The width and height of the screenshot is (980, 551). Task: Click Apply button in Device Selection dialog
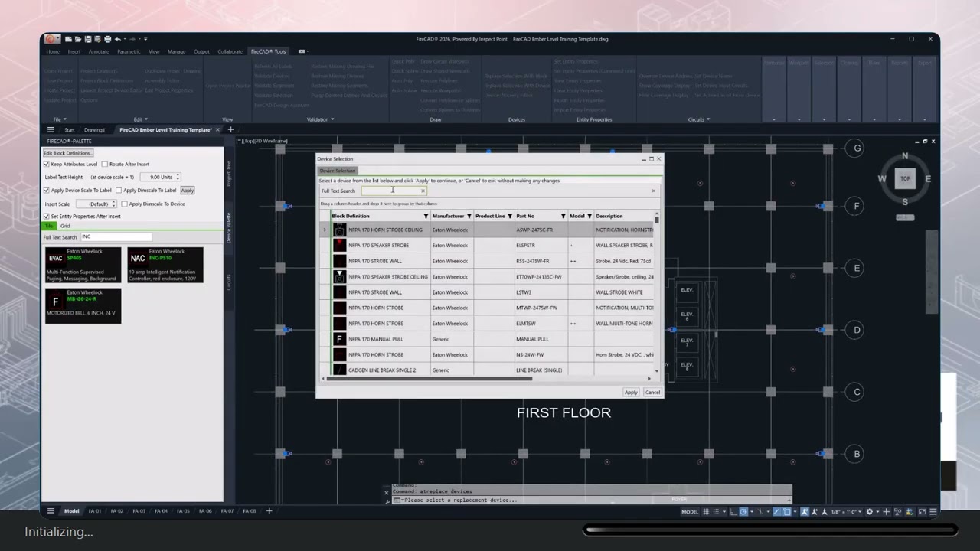[631, 392]
